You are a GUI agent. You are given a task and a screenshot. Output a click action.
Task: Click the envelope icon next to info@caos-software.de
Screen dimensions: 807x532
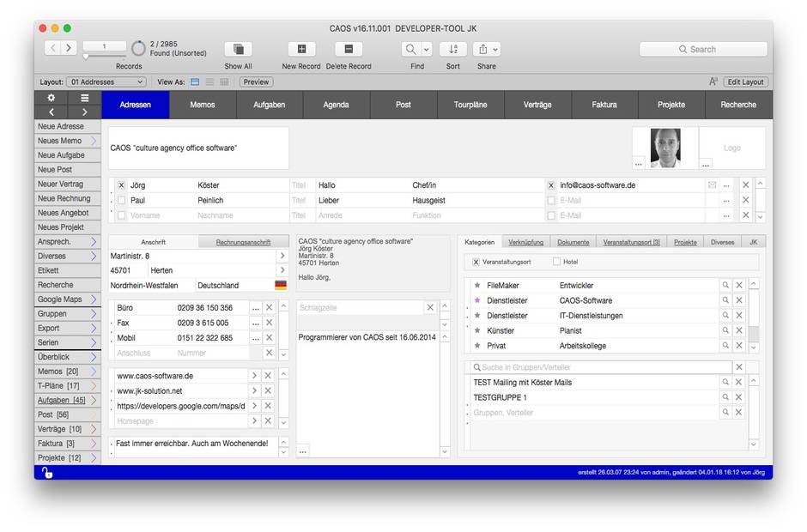(x=712, y=185)
